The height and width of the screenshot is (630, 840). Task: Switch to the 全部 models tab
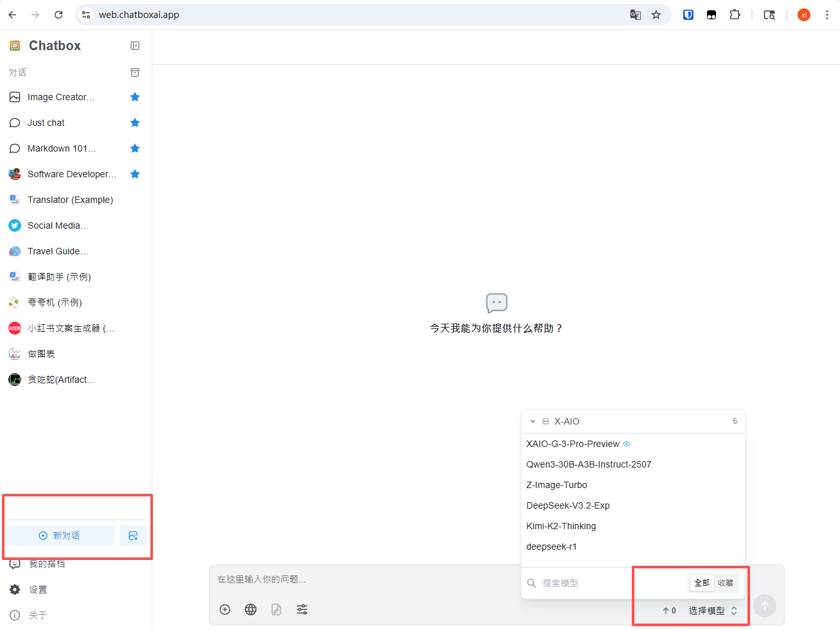(702, 583)
